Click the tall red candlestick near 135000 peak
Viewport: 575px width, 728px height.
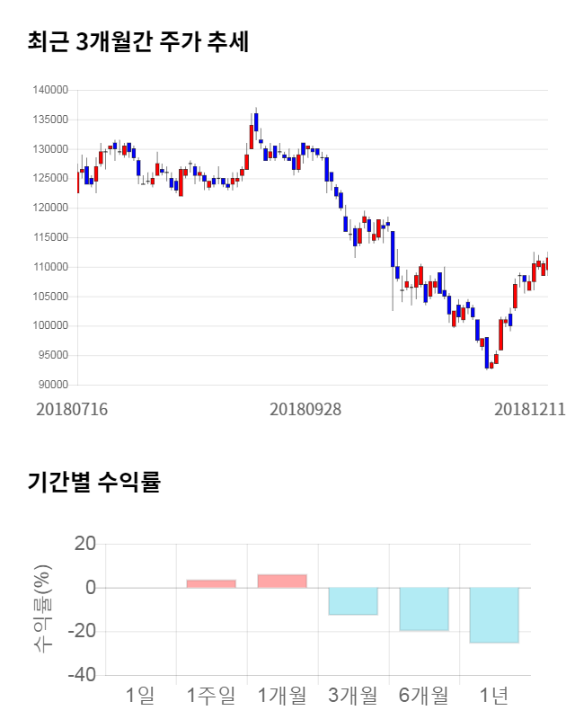[x=252, y=136]
